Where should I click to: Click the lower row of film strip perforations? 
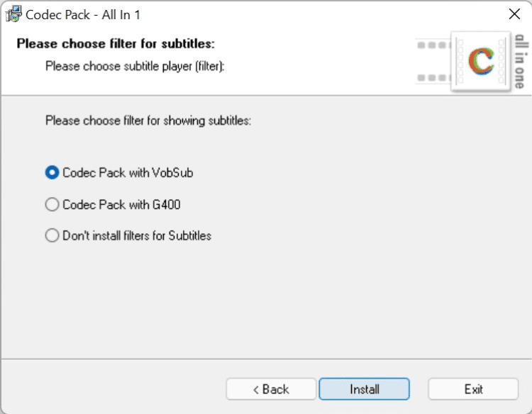pyautogui.click(x=433, y=77)
